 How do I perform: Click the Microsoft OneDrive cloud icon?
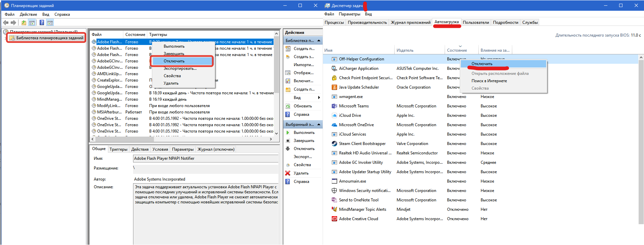pos(334,125)
